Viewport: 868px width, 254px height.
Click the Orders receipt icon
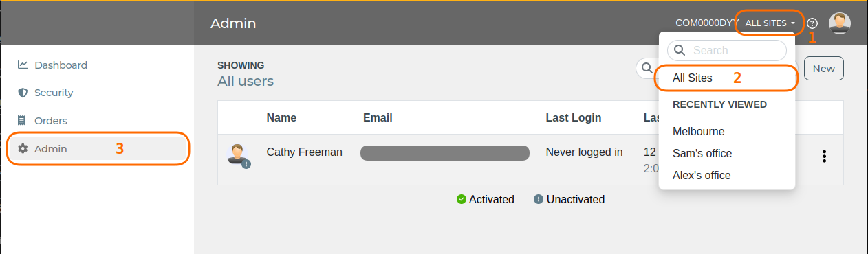pyautogui.click(x=23, y=120)
